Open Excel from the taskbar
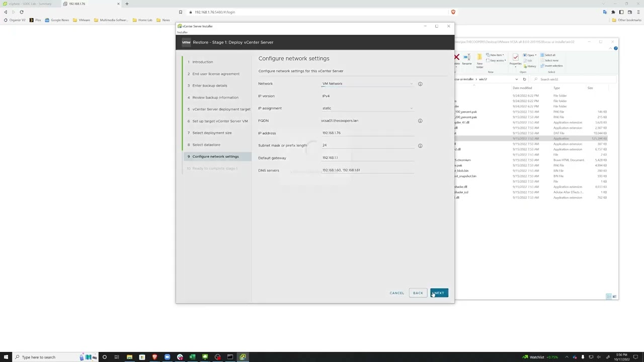The width and height of the screenshot is (644, 362). click(192, 357)
